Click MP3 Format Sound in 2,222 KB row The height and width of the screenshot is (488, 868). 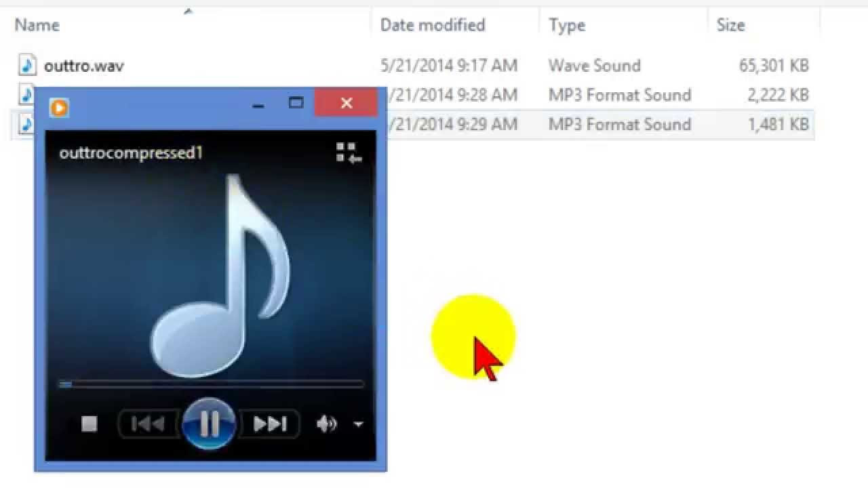(x=620, y=95)
